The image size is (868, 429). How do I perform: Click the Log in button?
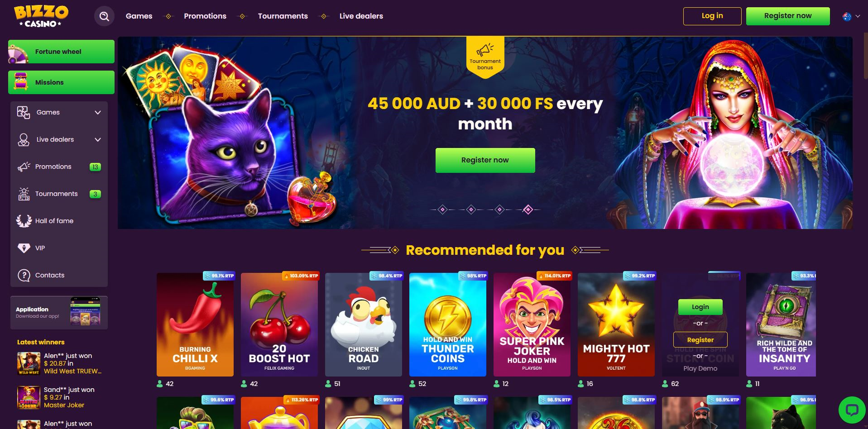(712, 16)
